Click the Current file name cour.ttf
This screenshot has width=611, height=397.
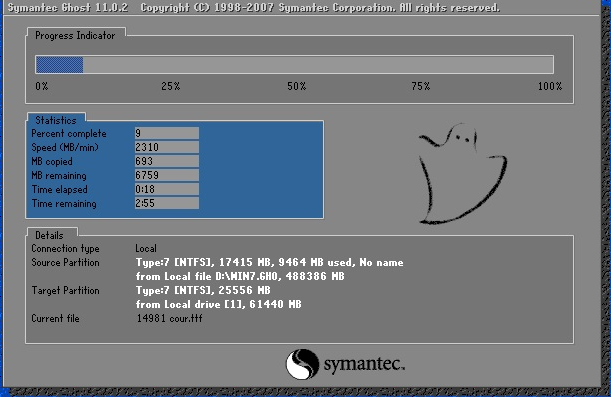186,318
